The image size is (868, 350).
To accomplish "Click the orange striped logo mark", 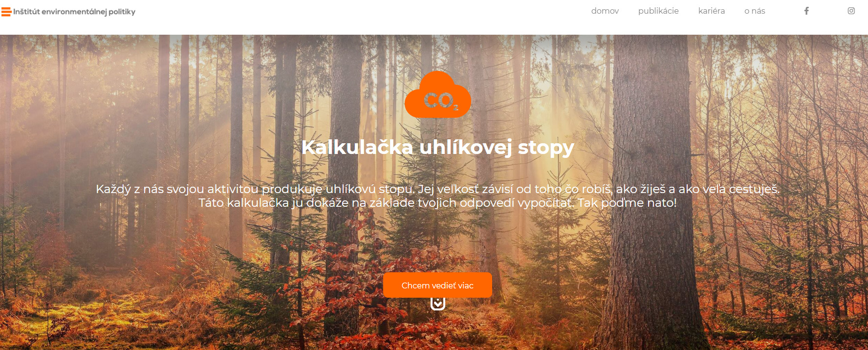I will [x=6, y=12].
